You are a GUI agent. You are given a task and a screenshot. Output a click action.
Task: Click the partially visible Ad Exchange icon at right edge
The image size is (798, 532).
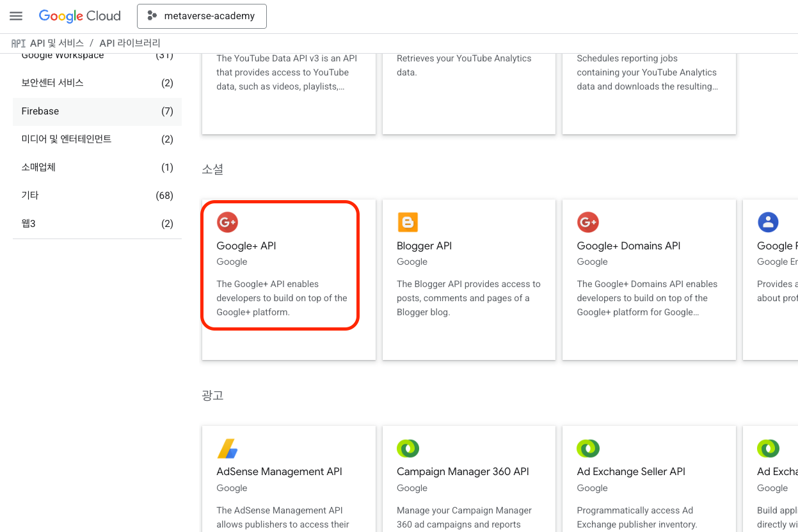click(768, 449)
